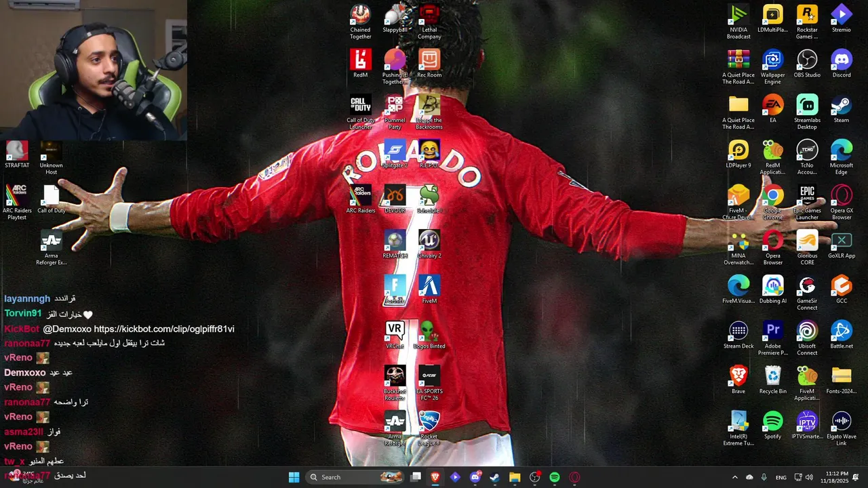This screenshot has width=868, height=488.
Task: Select the Fonts-2024 folder icon
Action: click(842, 380)
